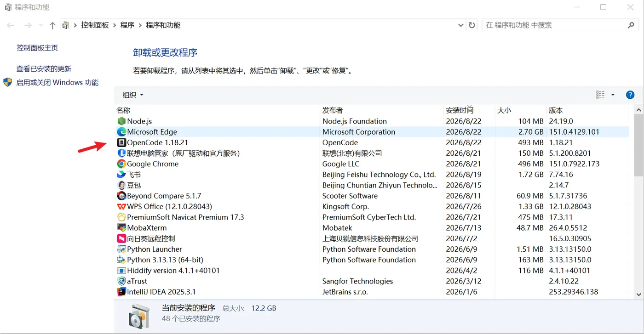Screen dimensions: 644x334
Task: Click the Google Chrome icon in list
Action: [x=121, y=164]
